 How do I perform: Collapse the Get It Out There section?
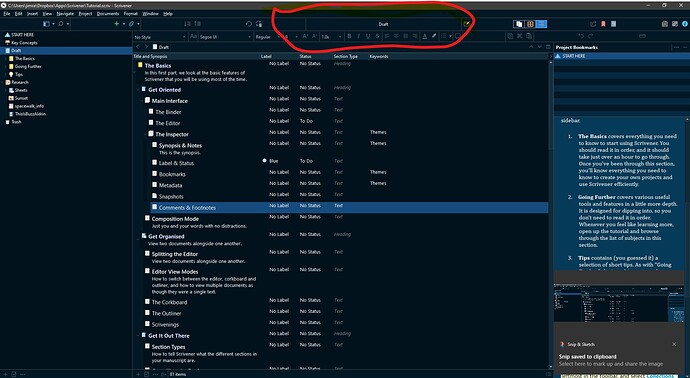(138, 336)
